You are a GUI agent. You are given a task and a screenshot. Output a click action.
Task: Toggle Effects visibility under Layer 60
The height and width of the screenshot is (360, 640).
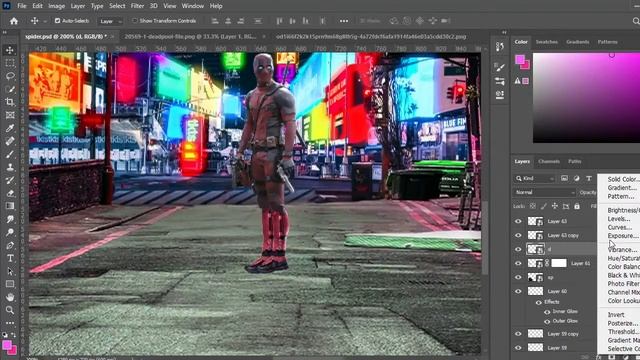pos(538,302)
